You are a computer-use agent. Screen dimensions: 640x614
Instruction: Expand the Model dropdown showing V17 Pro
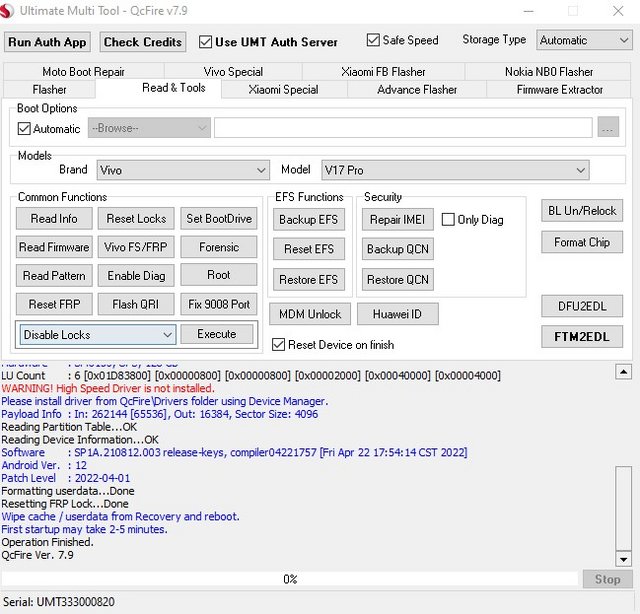[x=455, y=170]
